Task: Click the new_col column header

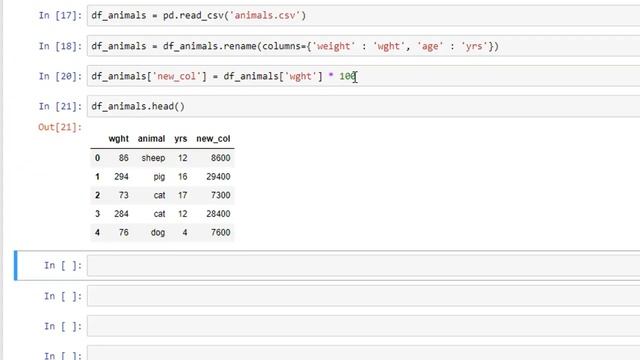Action: click(213, 139)
